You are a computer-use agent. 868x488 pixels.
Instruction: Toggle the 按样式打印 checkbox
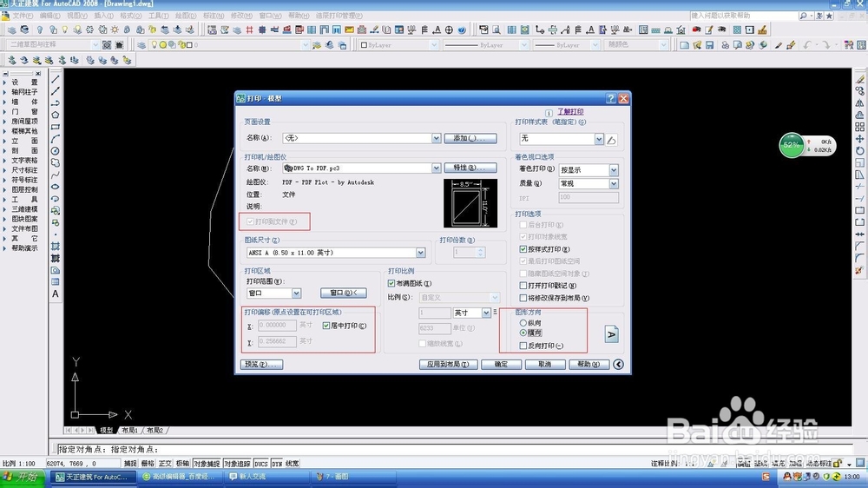(523, 249)
